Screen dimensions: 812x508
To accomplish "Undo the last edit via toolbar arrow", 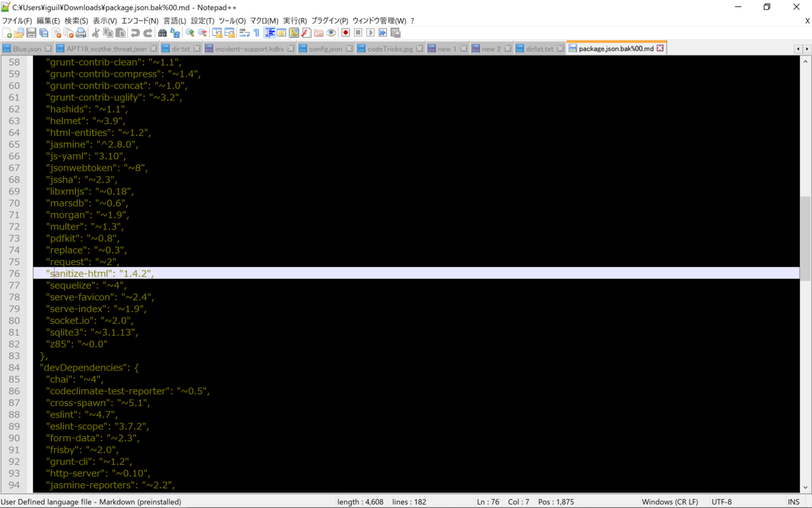I will (135, 33).
